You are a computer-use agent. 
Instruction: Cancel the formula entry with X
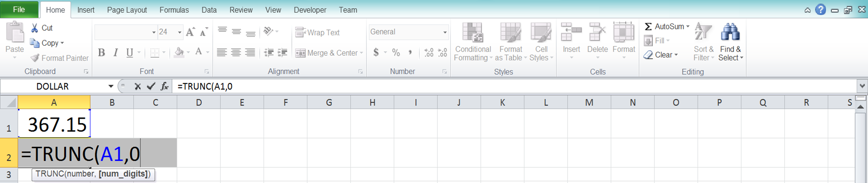[137, 86]
